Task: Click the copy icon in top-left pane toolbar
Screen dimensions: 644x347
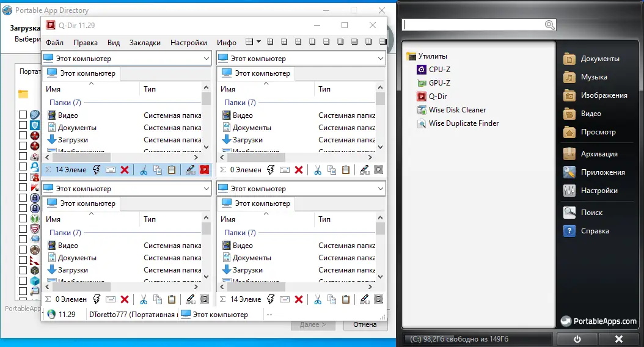Action: 157,170
